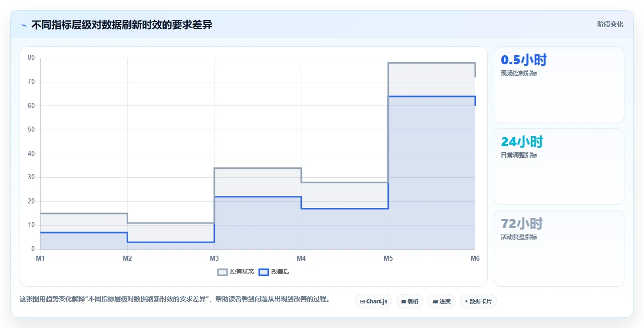Image resolution: width=644 pixels, height=328 pixels.
Task: Click the M5 axis label
Action: pos(388,258)
